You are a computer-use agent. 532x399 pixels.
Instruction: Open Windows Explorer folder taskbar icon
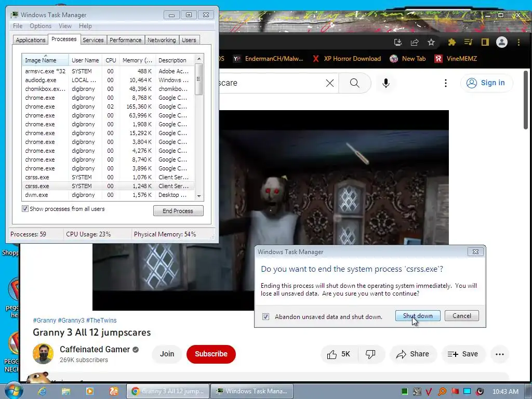point(66,391)
